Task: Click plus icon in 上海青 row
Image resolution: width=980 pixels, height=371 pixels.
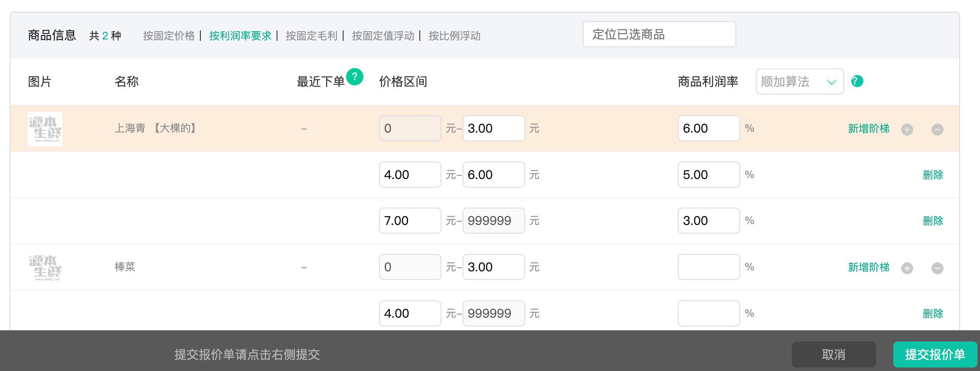Action: (x=907, y=129)
